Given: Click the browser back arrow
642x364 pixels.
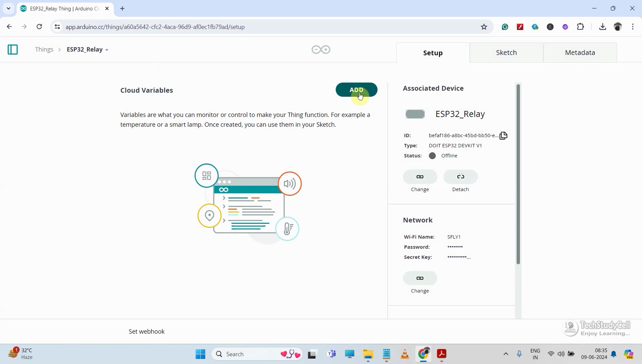Looking at the screenshot, I should [9, 27].
